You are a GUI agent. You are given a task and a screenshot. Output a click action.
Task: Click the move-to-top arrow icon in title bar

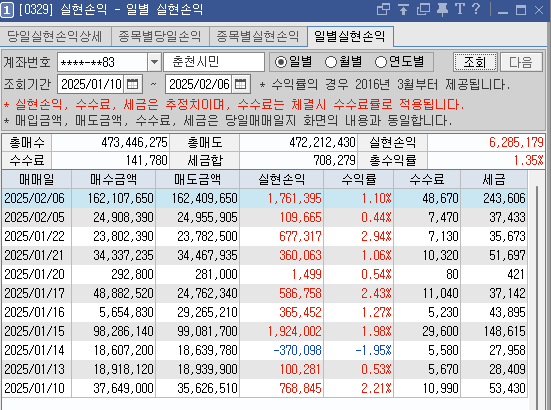point(403,9)
